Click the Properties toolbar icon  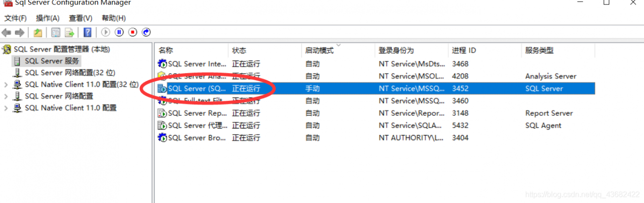[x=56, y=32]
